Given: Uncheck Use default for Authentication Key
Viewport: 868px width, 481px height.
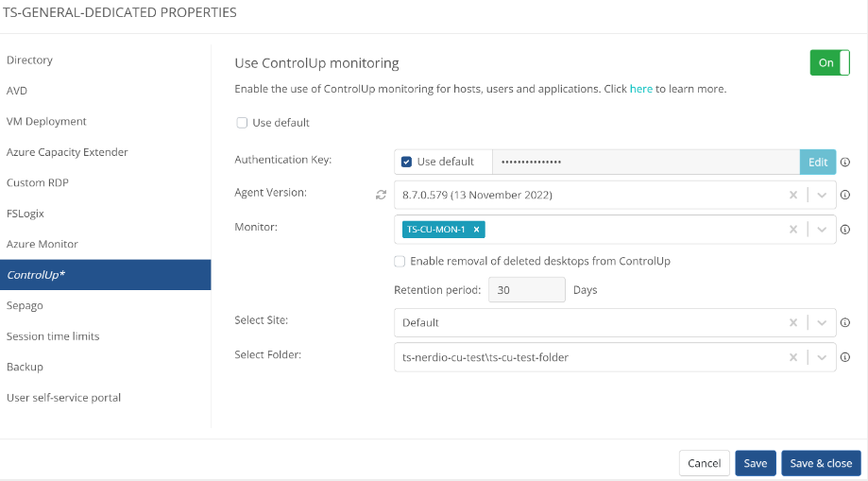Looking at the screenshot, I should point(406,162).
